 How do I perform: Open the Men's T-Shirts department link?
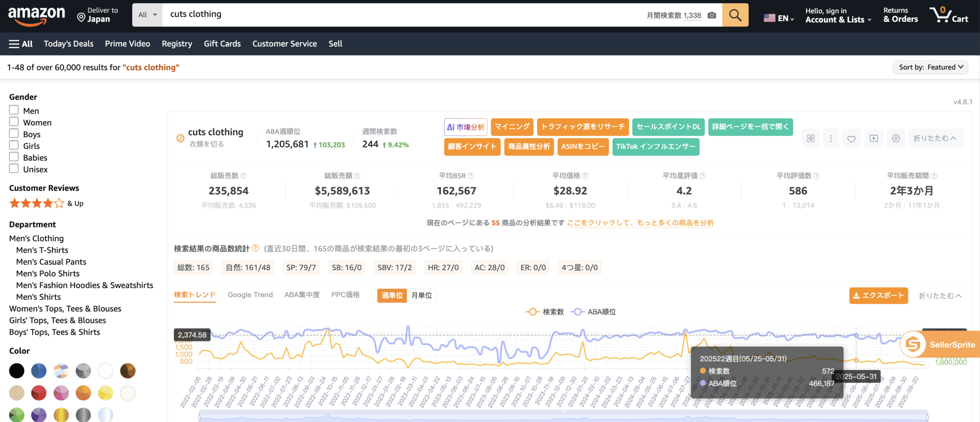pyautogui.click(x=42, y=250)
